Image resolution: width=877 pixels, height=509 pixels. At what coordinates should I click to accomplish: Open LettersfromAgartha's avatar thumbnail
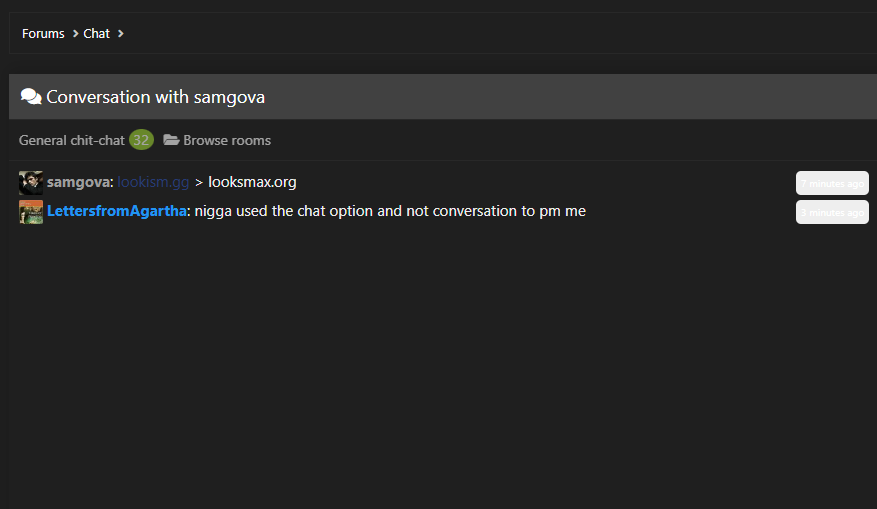pyautogui.click(x=31, y=212)
